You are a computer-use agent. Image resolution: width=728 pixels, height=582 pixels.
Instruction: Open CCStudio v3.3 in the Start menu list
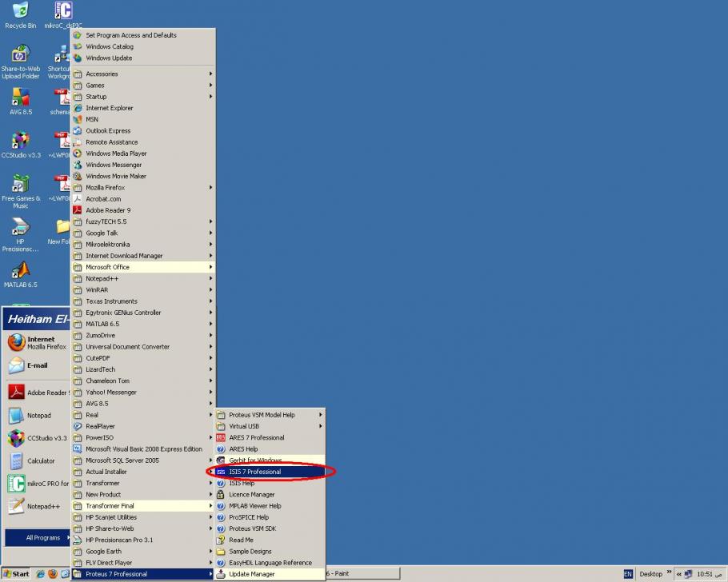coord(37,438)
